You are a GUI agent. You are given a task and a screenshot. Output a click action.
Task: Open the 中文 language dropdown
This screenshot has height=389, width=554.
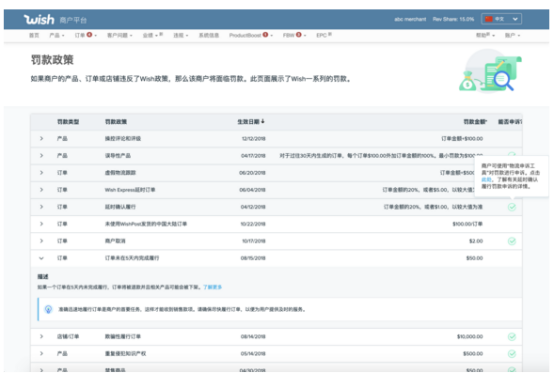pos(501,19)
